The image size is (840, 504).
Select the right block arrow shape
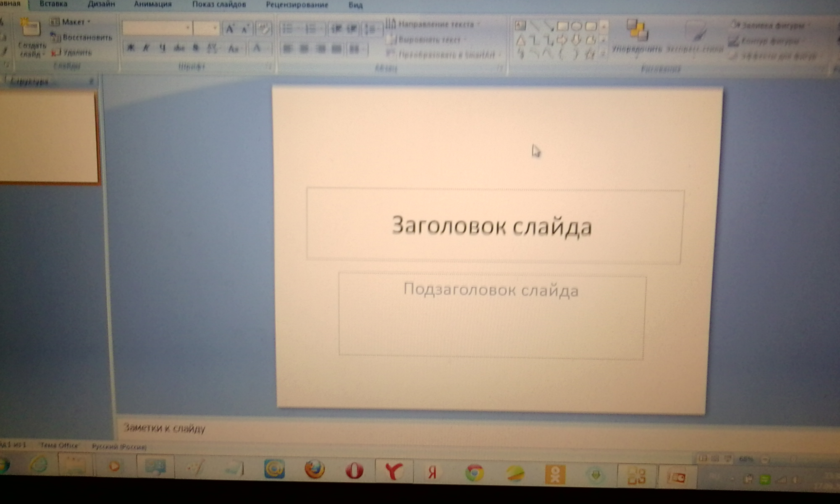click(x=562, y=41)
